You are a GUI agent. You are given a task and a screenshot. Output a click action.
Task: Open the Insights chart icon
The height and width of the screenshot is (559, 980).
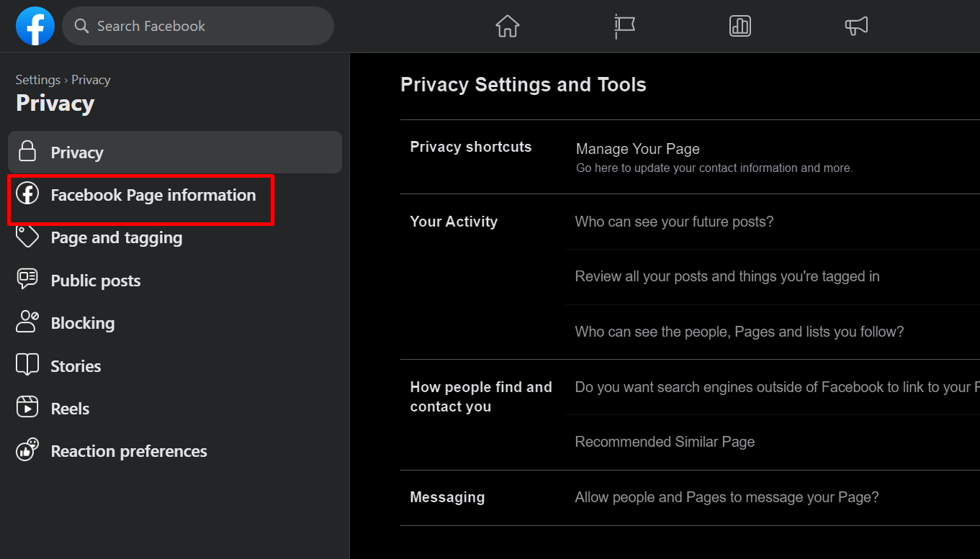click(740, 27)
